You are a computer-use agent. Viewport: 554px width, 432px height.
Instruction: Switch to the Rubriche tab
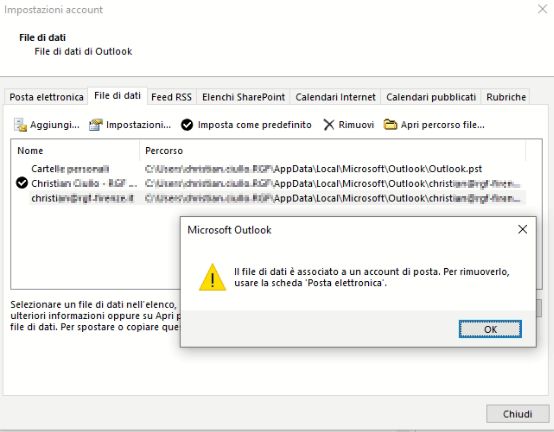coord(506,97)
